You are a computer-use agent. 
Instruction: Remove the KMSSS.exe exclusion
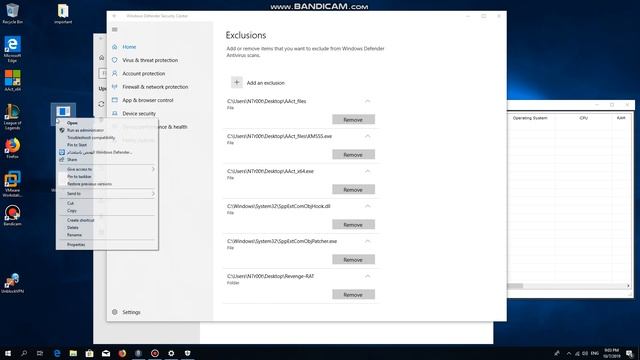tap(353, 155)
